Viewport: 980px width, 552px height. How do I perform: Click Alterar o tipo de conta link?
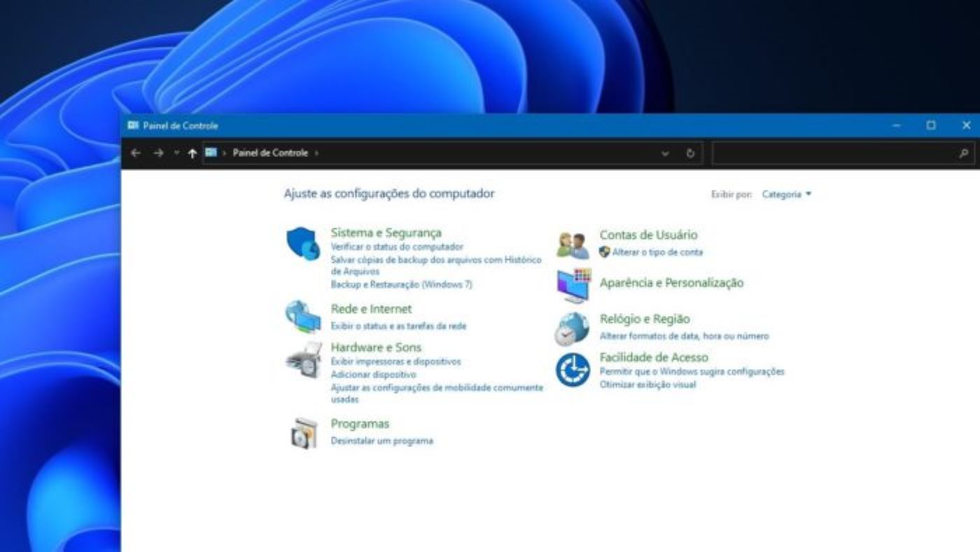coord(657,252)
